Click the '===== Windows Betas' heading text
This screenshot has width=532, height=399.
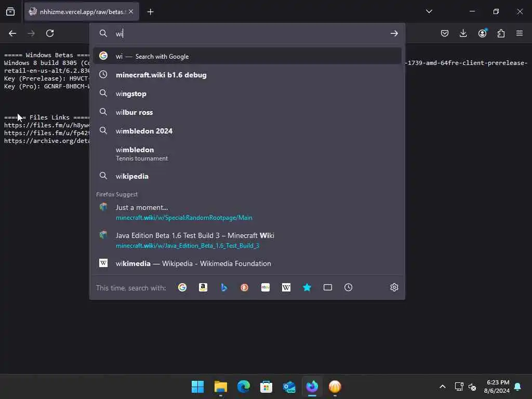pyautogui.click(x=47, y=55)
